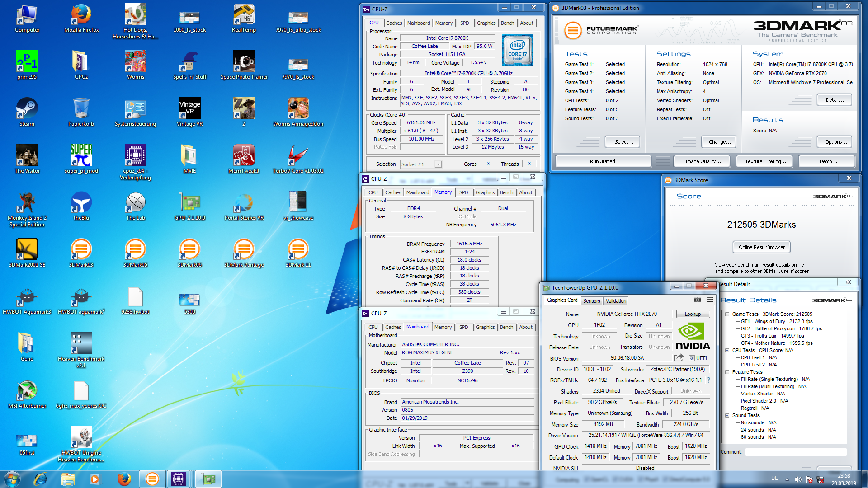Select the Pixel Shader 2.0 result row
The image size is (868, 488).
[x=764, y=401]
